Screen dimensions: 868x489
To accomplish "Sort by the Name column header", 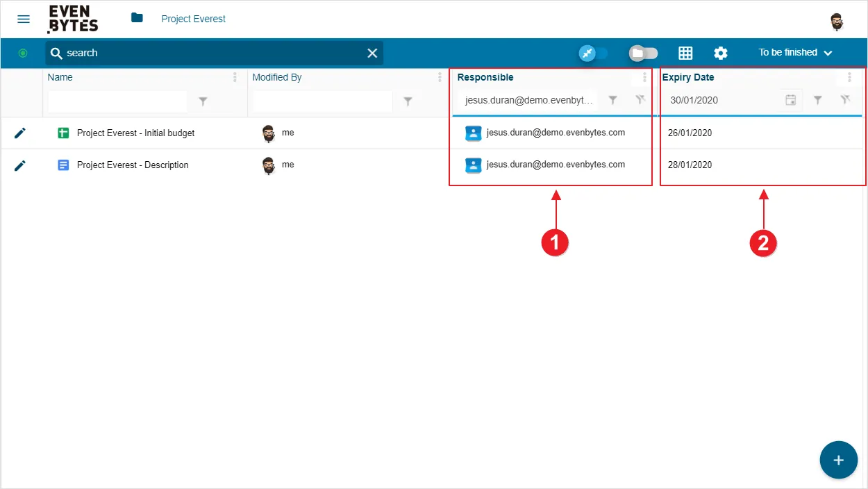I will click(x=60, y=77).
